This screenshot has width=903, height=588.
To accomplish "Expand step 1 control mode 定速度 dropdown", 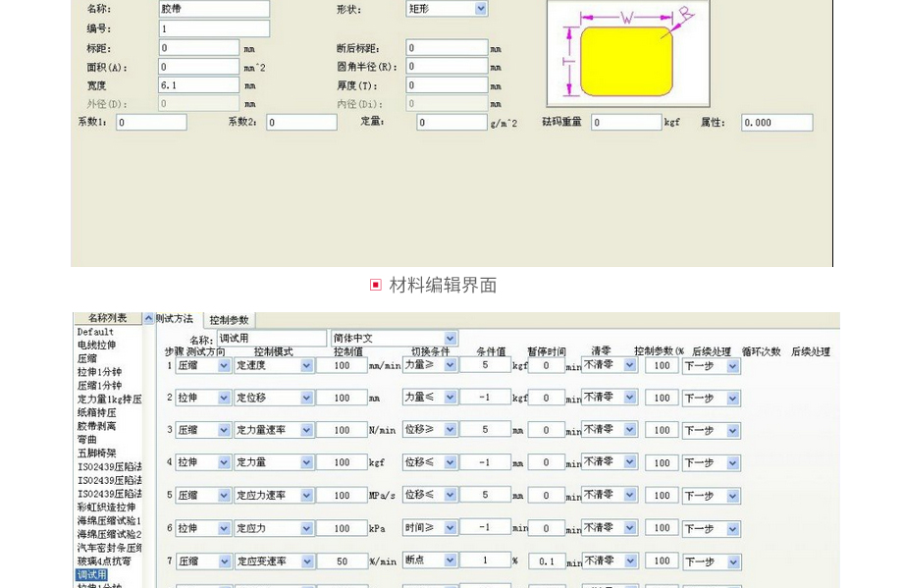I will (306, 365).
